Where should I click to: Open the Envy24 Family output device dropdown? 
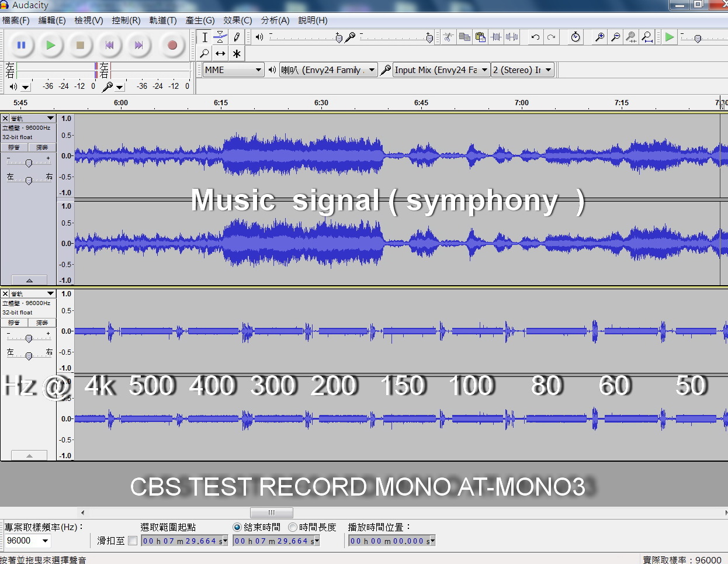click(x=328, y=70)
